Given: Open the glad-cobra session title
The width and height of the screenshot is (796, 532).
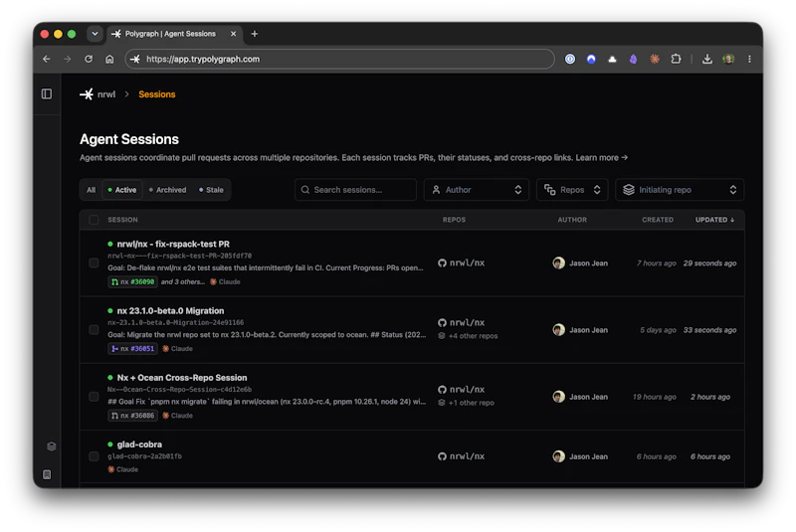Looking at the screenshot, I should [139, 444].
